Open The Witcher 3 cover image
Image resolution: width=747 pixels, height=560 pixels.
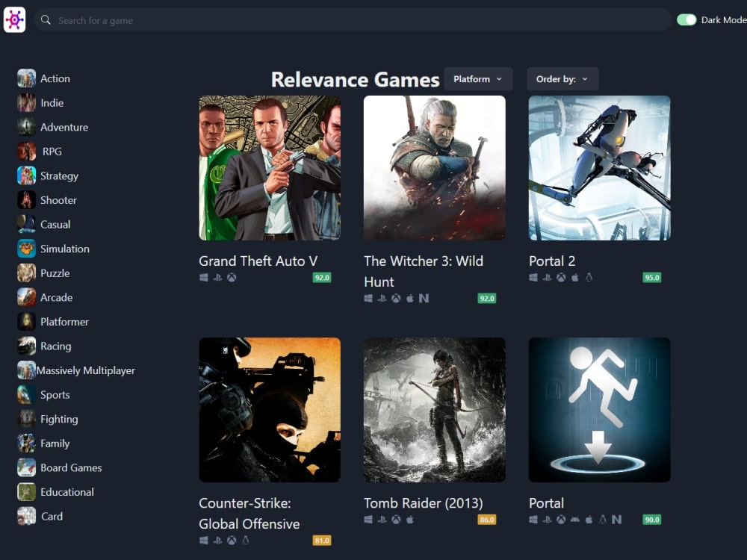tap(435, 167)
